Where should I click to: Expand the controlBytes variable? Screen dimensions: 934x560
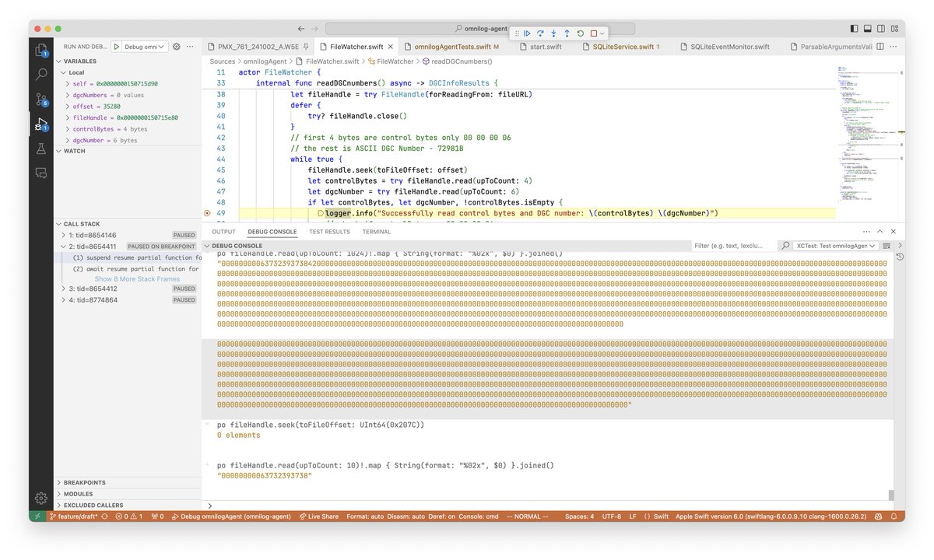(x=68, y=129)
